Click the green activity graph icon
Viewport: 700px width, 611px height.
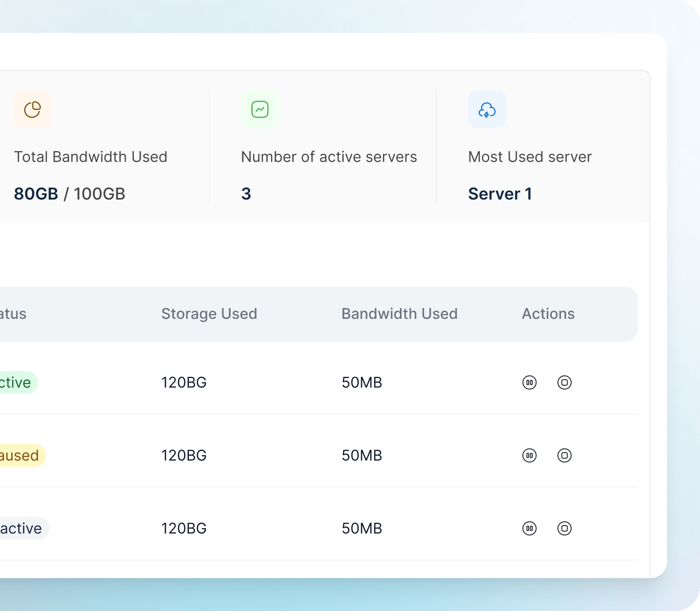point(260,110)
